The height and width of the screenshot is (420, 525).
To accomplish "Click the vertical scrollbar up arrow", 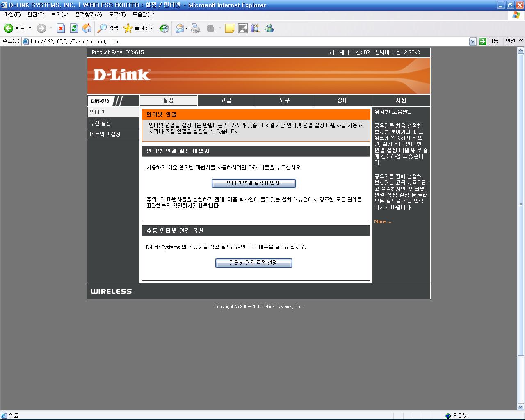I will [x=521, y=50].
